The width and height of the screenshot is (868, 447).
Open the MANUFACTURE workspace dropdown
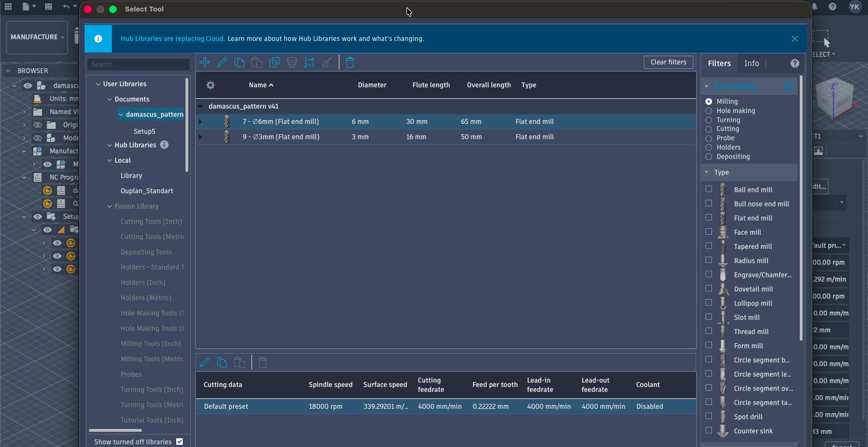click(37, 37)
